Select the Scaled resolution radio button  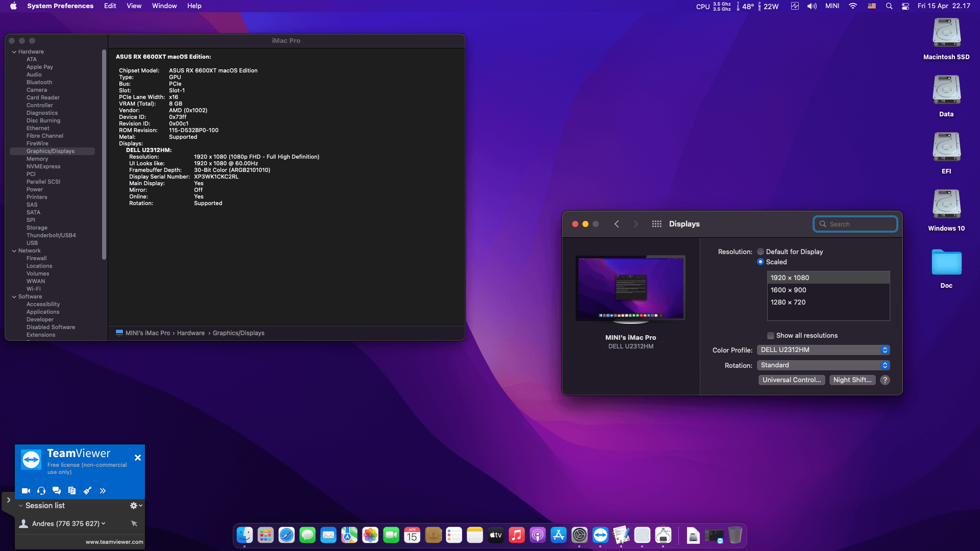pos(761,262)
